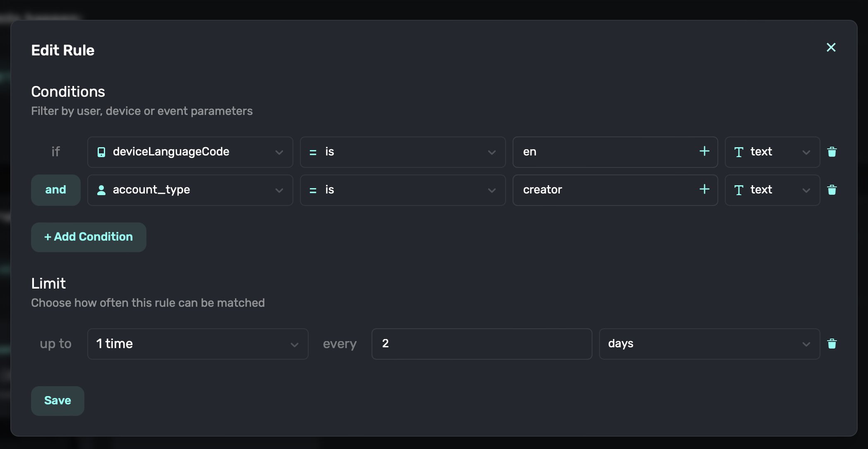Viewport: 868px width, 449px height.
Task: Click the phone icon beside deviceLanguageCode
Action: pos(101,152)
